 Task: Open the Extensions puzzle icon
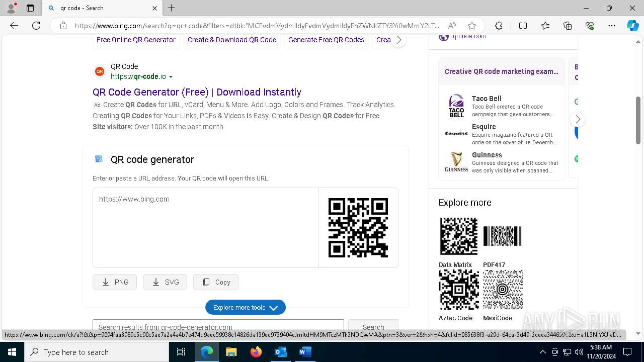[x=499, y=26]
